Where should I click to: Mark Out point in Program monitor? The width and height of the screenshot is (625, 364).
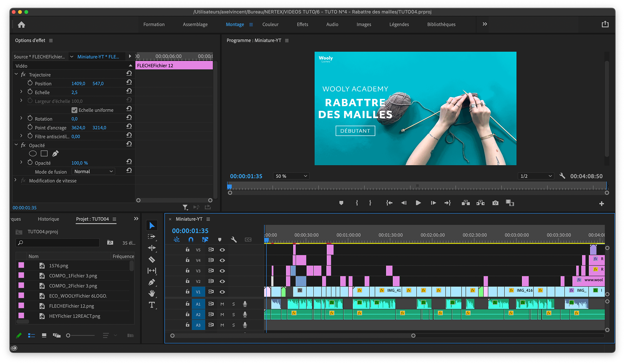[370, 203]
